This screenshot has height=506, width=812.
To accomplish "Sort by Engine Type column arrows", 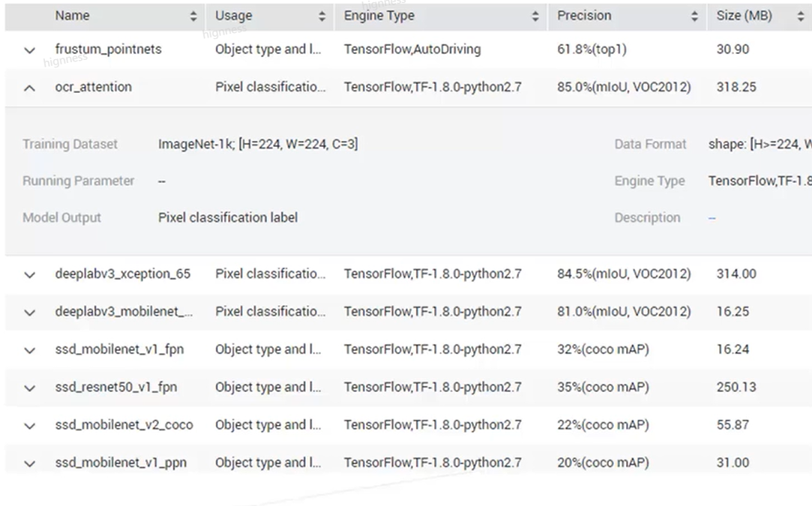I will (x=535, y=16).
